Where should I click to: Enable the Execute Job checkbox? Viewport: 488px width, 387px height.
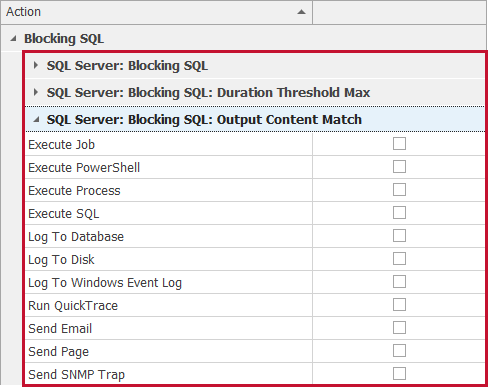pyautogui.click(x=399, y=144)
